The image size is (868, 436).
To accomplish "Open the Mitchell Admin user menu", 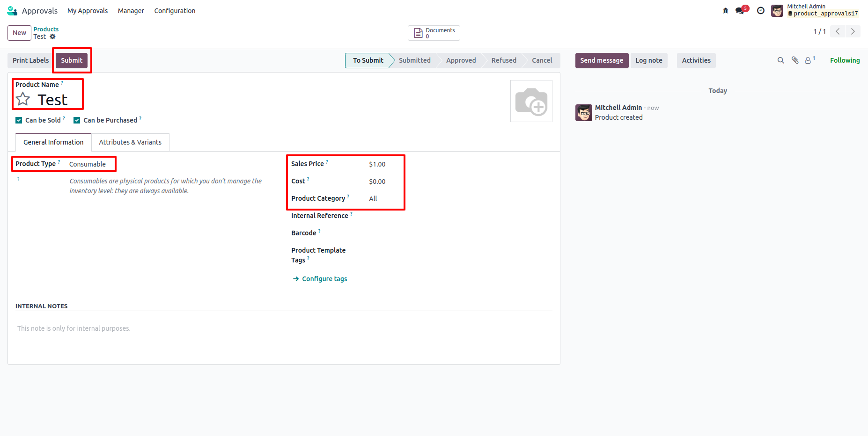I will point(815,10).
